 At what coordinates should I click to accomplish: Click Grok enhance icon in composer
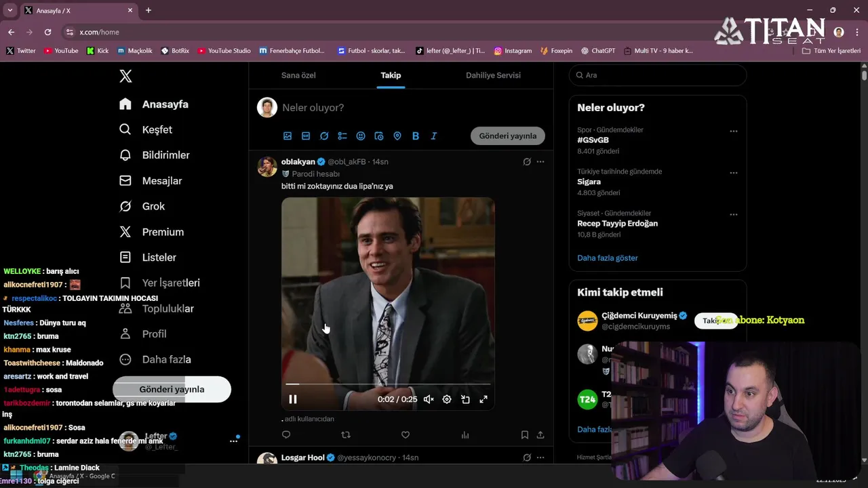[324, 136]
